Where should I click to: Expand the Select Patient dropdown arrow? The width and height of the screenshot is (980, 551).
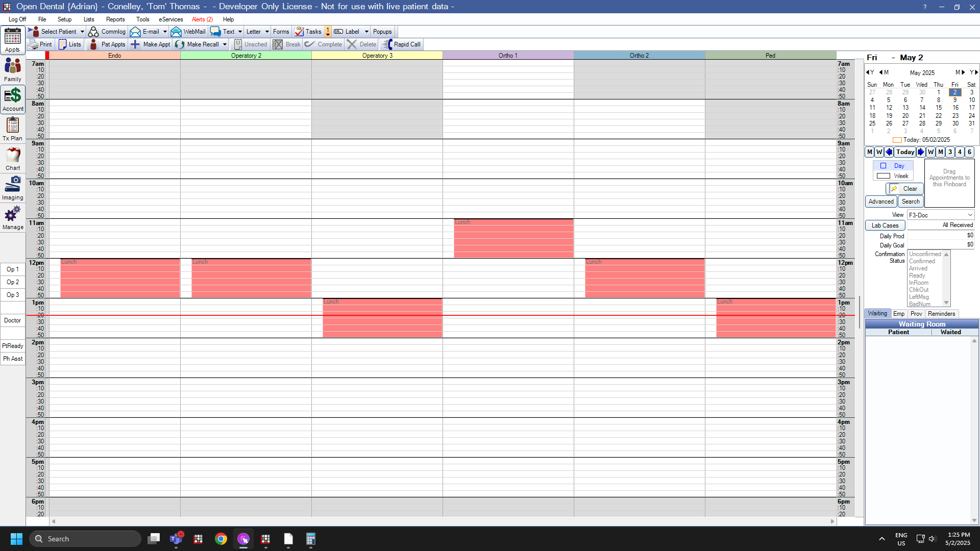82,32
